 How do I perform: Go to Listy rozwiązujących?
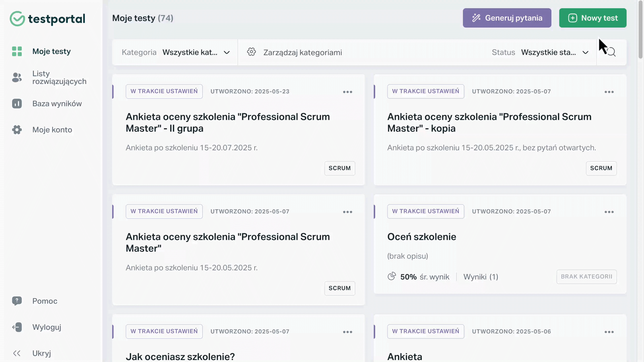coord(59,77)
